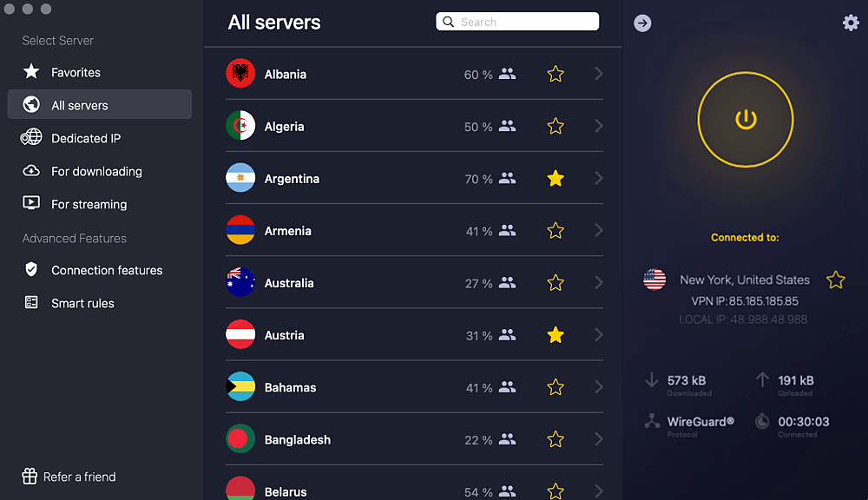The width and height of the screenshot is (868, 500).
Task: Expand the Bangladesh row chevron
Action: tap(598, 439)
